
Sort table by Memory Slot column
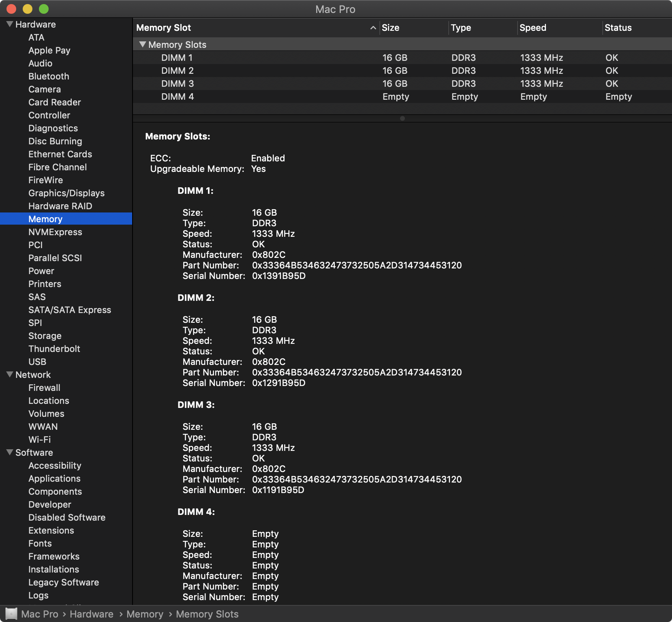pyautogui.click(x=164, y=28)
